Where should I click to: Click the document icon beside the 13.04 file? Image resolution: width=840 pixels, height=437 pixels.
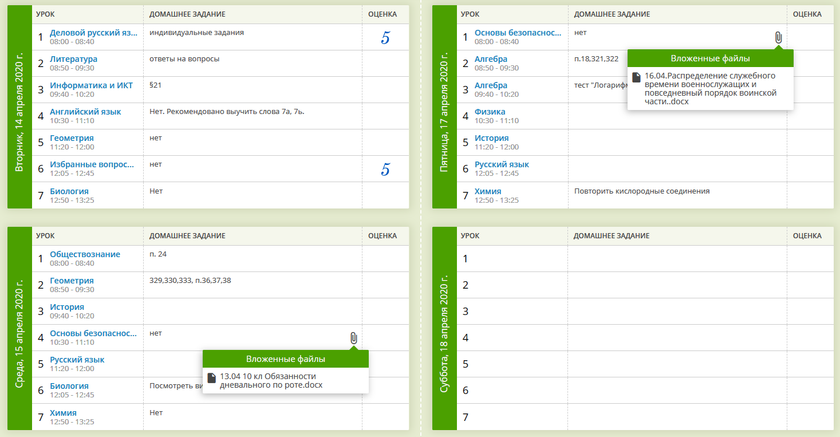(x=211, y=377)
